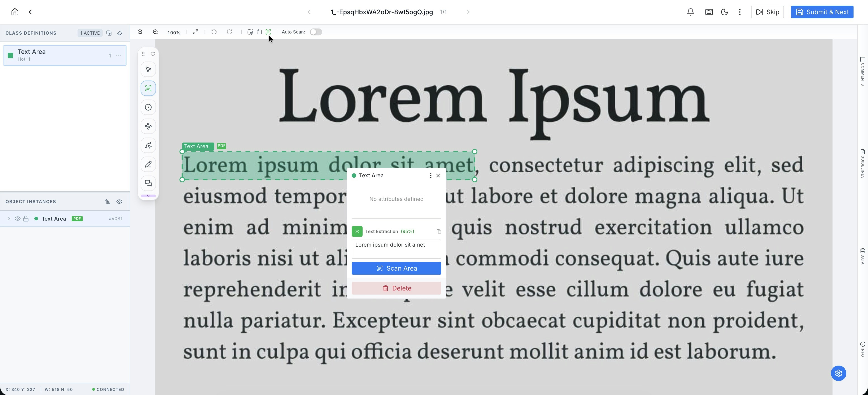Select the pen editing tool
The image size is (868, 395).
[148, 164]
